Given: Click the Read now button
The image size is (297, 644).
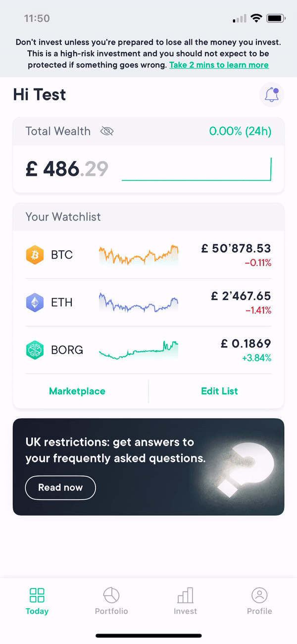Looking at the screenshot, I should coord(60,487).
